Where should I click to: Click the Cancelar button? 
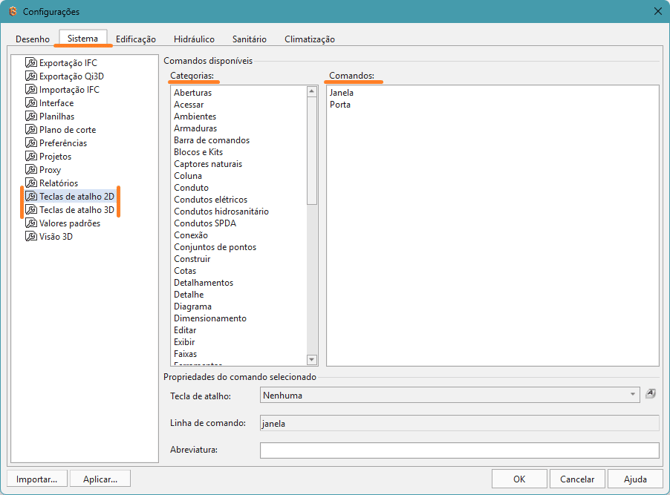pos(577,479)
